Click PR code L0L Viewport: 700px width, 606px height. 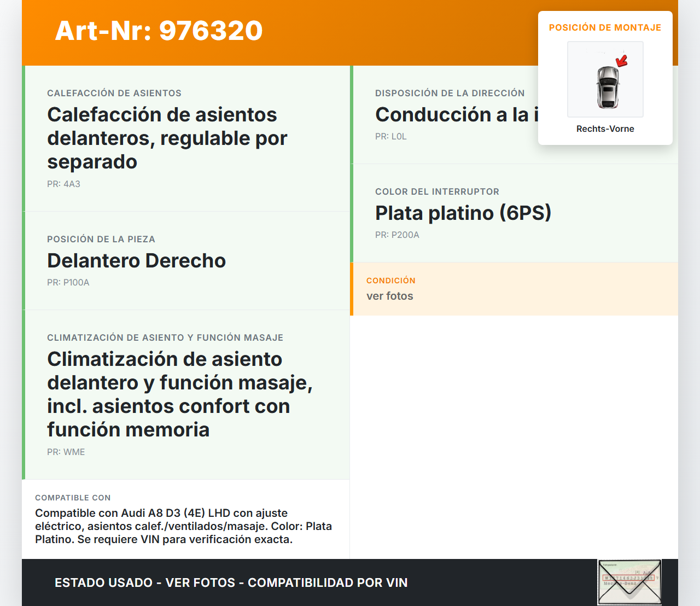pos(390,137)
